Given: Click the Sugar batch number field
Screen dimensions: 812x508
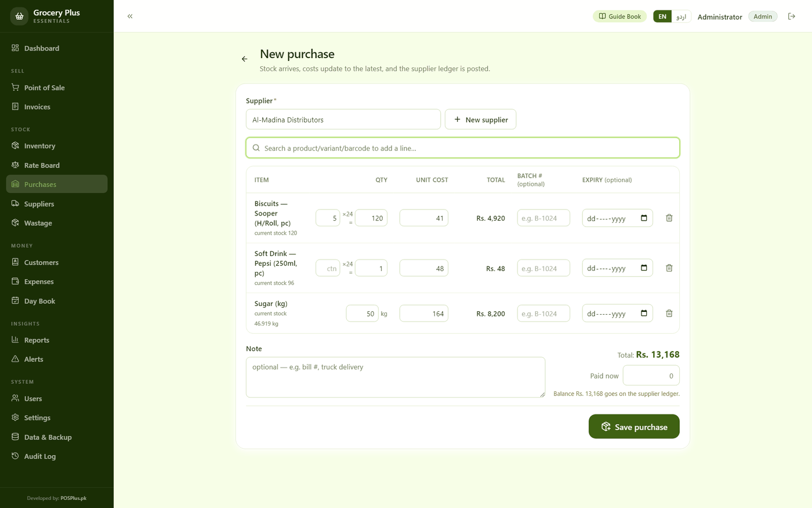Looking at the screenshot, I should tap(543, 314).
